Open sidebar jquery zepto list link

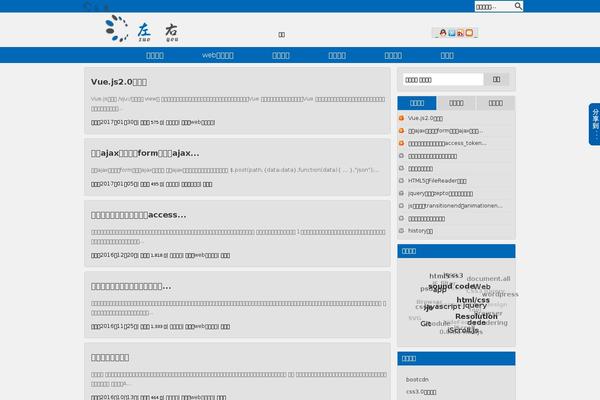[440, 193]
